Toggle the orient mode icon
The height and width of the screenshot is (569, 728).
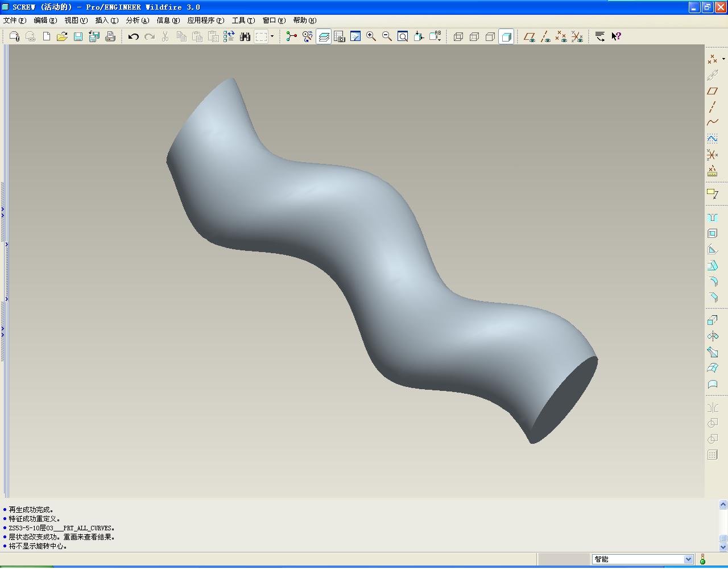coord(308,36)
